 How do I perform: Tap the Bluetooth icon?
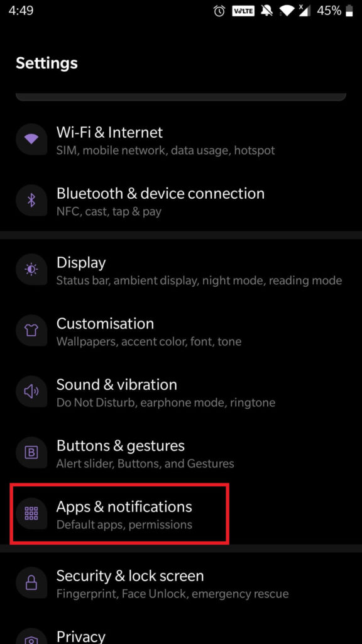point(31,200)
